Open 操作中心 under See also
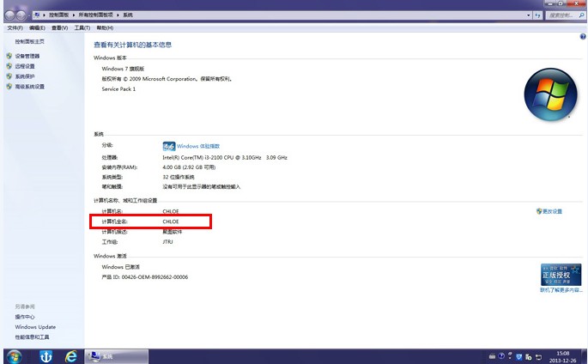Image resolution: width=588 pixels, height=364 pixels. tap(25, 317)
